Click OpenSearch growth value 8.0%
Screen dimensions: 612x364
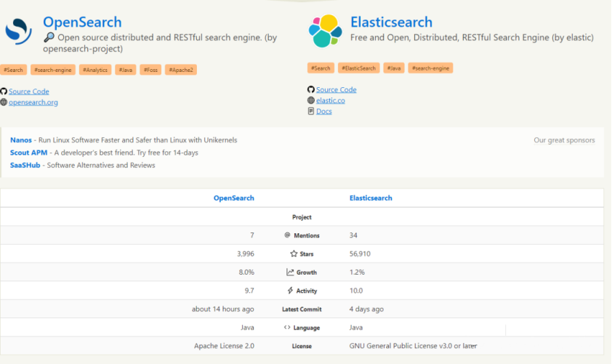click(x=246, y=272)
